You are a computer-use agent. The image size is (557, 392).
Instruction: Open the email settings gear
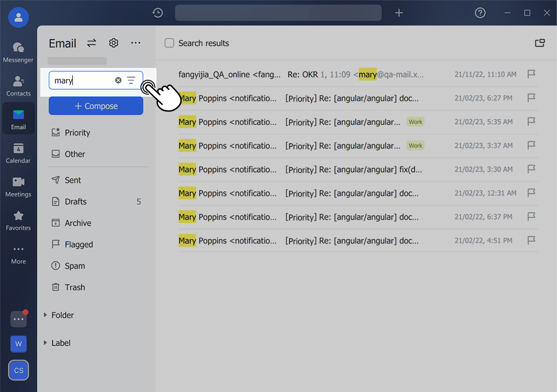(x=113, y=43)
